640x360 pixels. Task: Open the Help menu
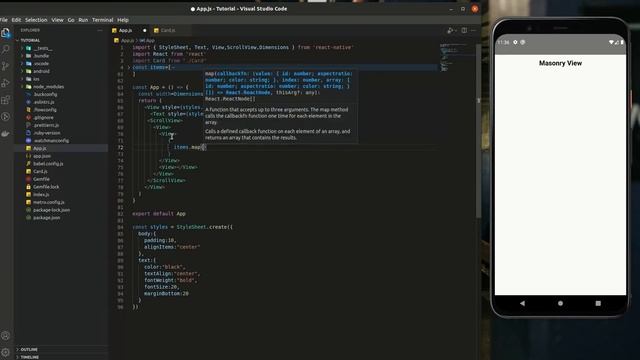[x=123, y=20]
